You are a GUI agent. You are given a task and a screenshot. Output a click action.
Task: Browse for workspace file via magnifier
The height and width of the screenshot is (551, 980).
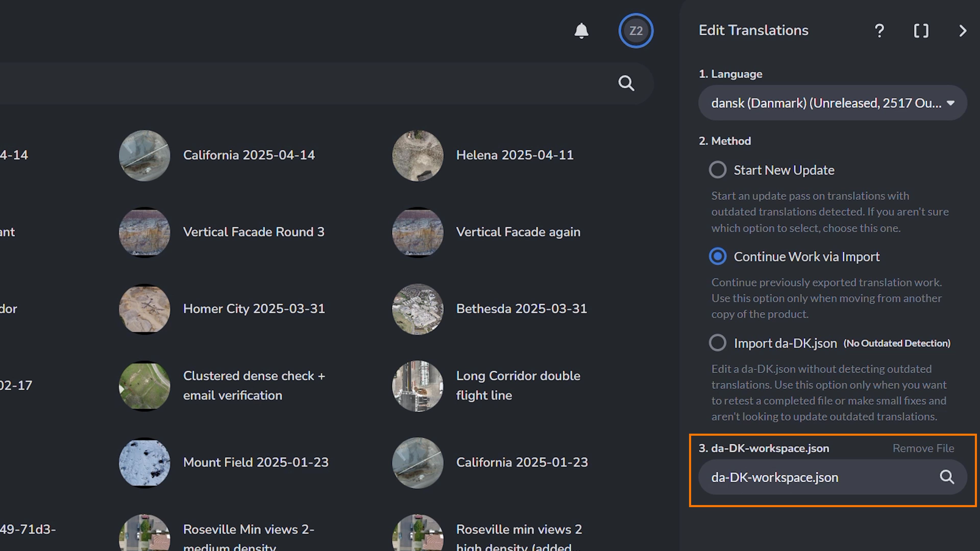coord(947,477)
